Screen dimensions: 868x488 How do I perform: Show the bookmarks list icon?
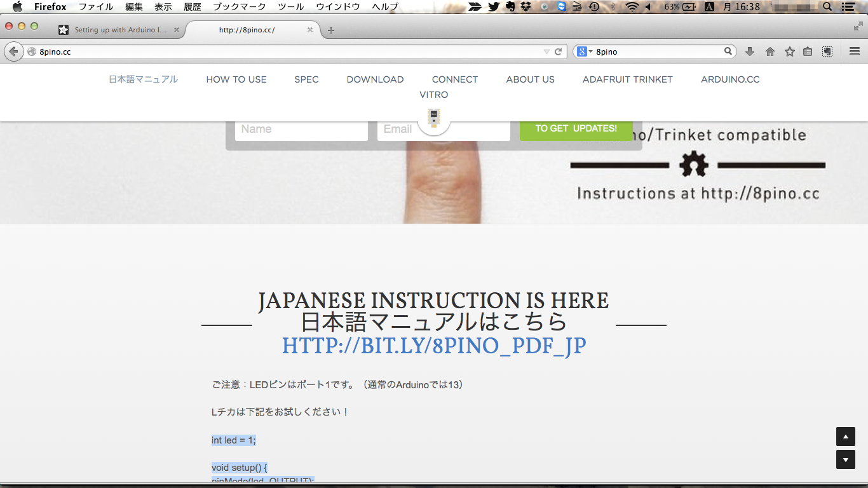(808, 52)
